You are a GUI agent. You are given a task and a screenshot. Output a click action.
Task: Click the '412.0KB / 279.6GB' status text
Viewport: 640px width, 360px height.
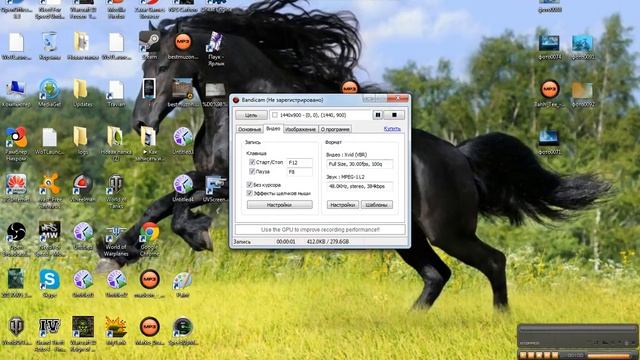click(x=328, y=242)
